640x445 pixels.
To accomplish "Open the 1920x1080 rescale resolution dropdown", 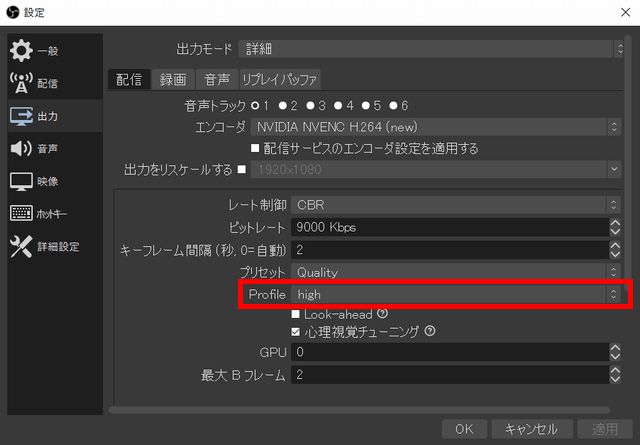I will 436,169.
